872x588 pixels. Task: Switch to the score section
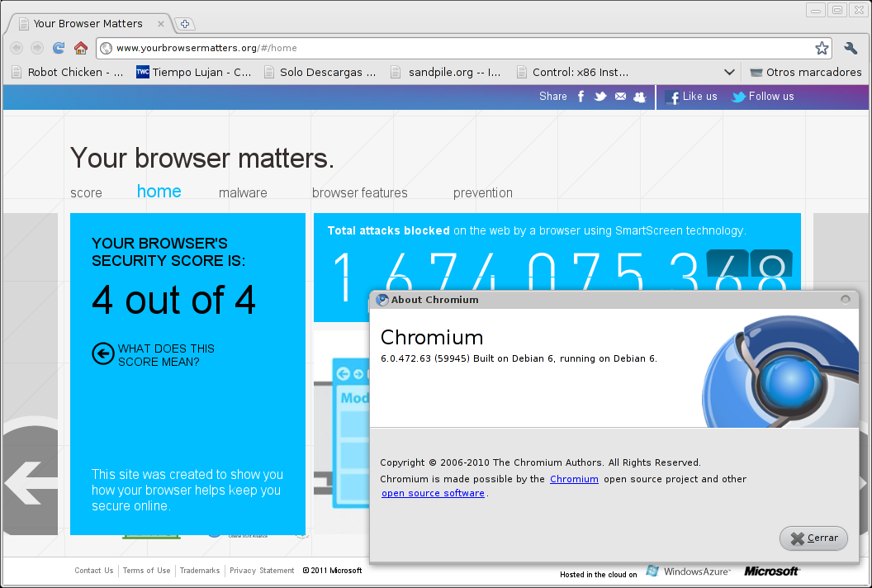coord(86,193)
